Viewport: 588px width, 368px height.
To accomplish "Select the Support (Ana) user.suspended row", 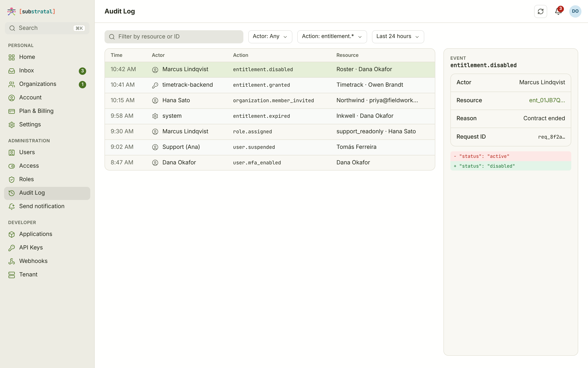I will pos(270,147).
